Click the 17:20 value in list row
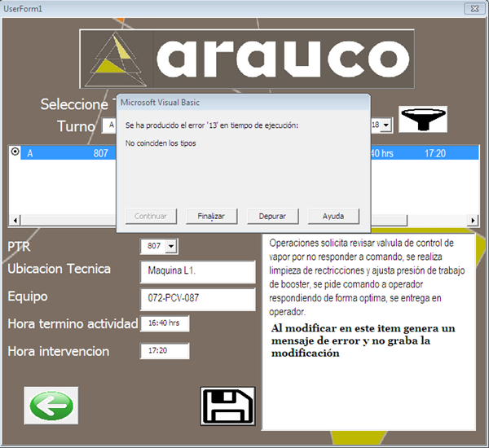Viewport: 489px width, 448px height. 435,153
